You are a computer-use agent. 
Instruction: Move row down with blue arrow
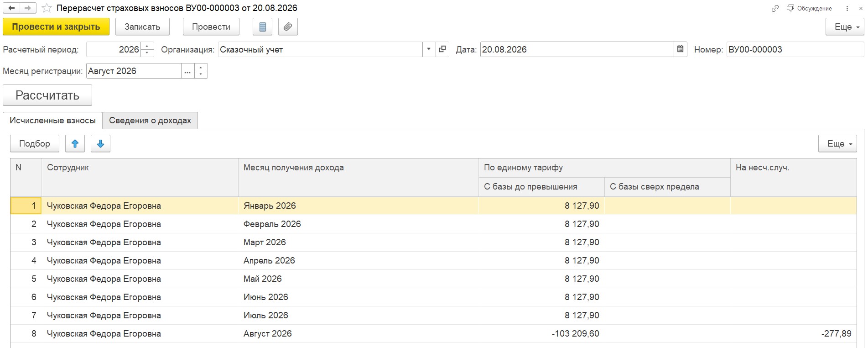[101, 143]
